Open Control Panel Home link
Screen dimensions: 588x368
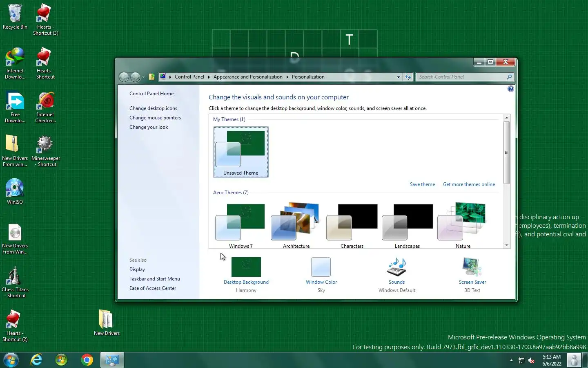tap(151, 94)
